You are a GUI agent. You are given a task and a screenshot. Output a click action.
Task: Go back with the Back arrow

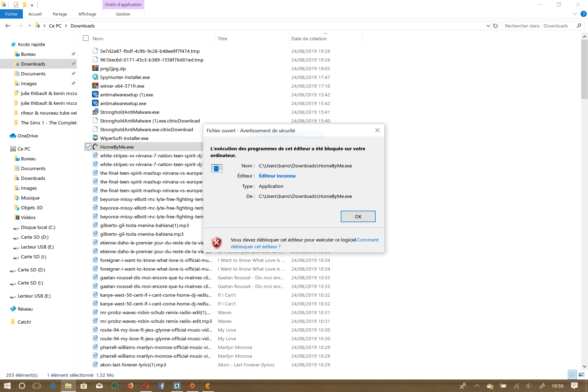pos(8,26)
